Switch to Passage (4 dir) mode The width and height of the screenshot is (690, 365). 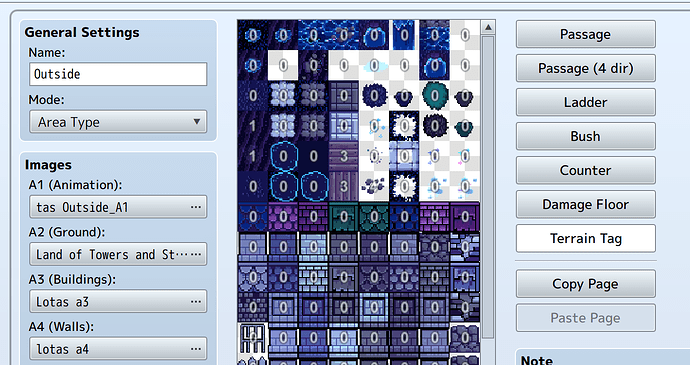[585, 68]
